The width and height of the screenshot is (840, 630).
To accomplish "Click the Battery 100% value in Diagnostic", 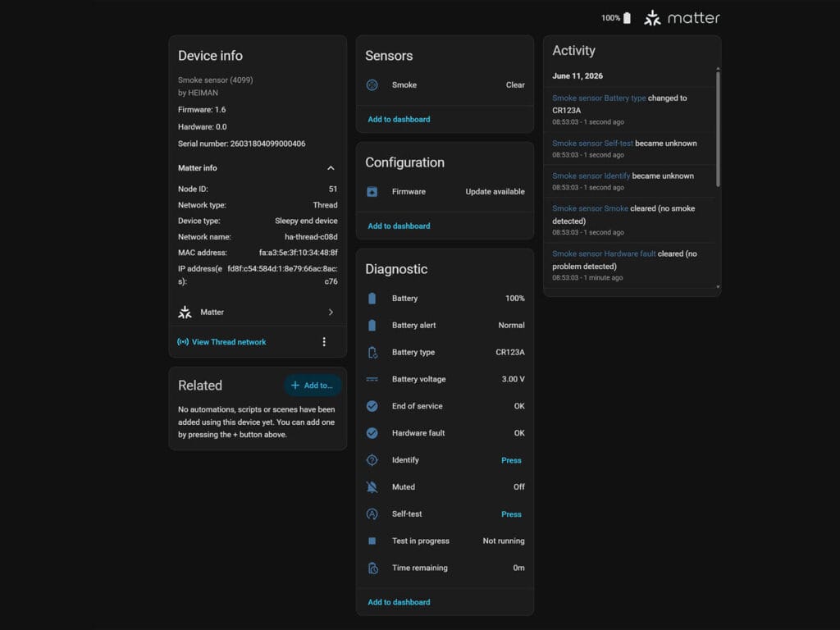I will [x=515, y=299].
